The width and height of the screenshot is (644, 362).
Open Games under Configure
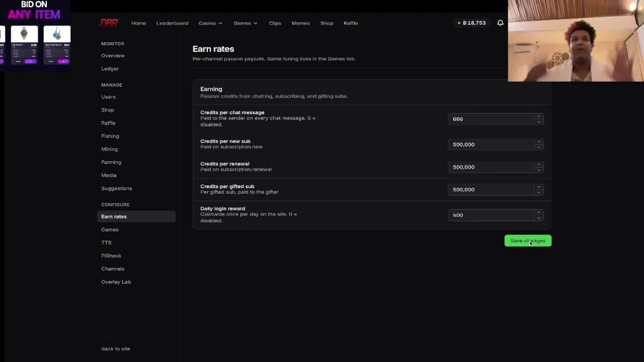[x=110, y=230]
